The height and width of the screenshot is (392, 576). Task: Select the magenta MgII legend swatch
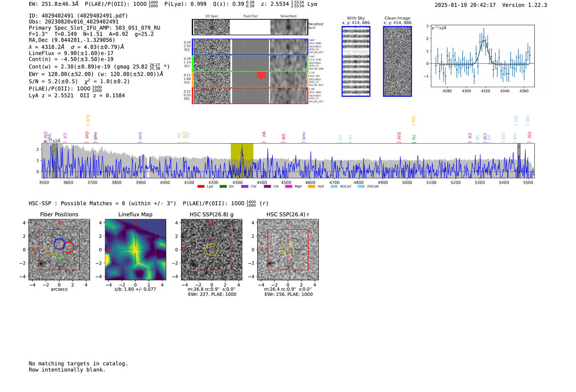tap(289, 187)
